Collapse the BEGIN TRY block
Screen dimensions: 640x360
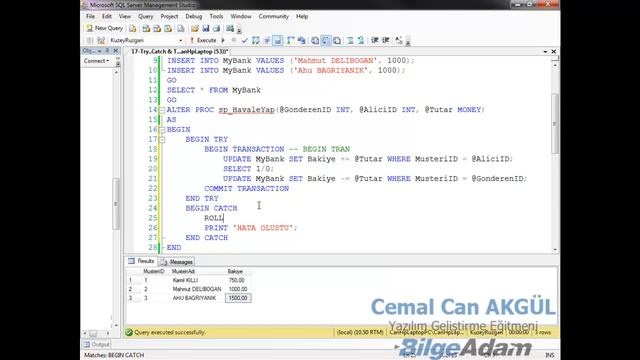pos(162,140)
